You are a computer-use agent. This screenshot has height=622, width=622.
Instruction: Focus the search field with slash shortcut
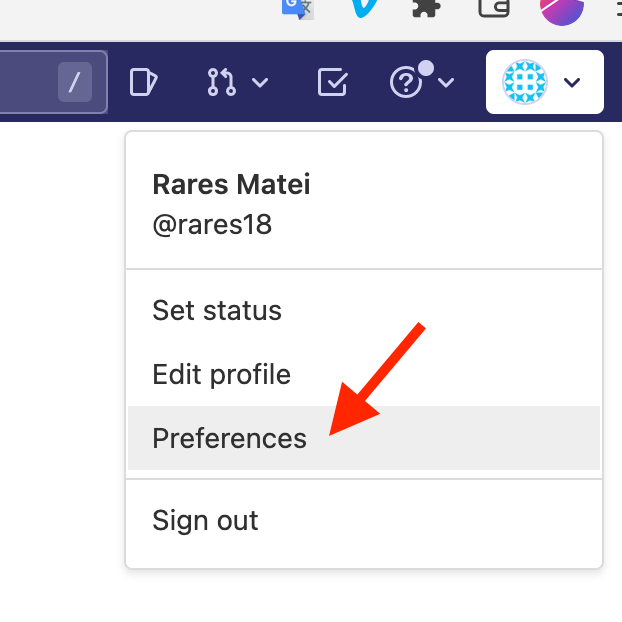[x=50, y=84]
